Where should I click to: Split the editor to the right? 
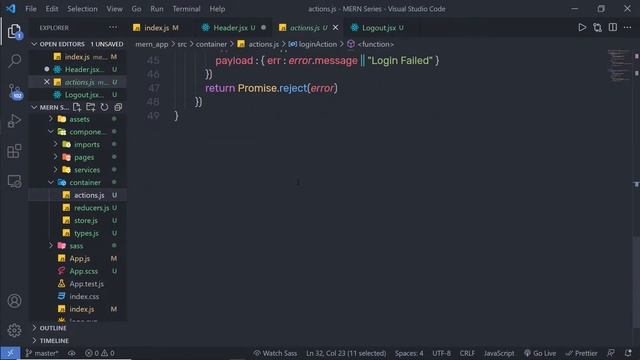(x=613, y=27)
